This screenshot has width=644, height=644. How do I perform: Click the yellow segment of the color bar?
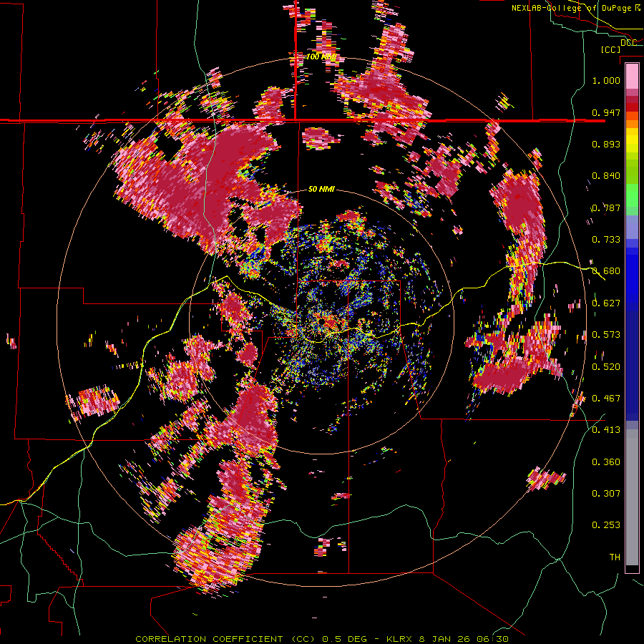[x=632, y=141]
